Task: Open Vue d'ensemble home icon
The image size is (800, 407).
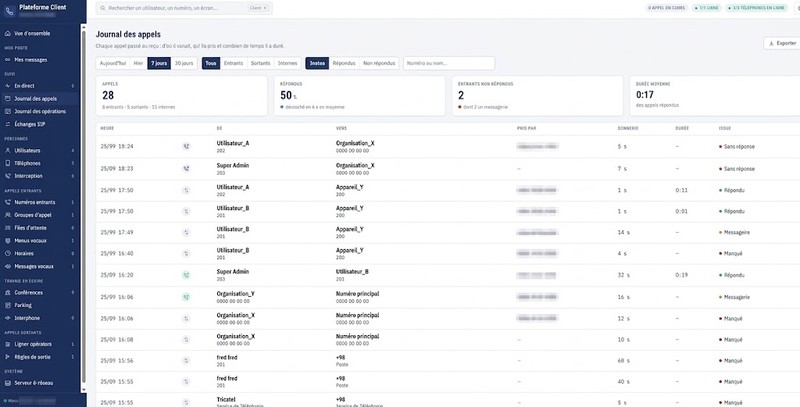Action: (8, 34)
